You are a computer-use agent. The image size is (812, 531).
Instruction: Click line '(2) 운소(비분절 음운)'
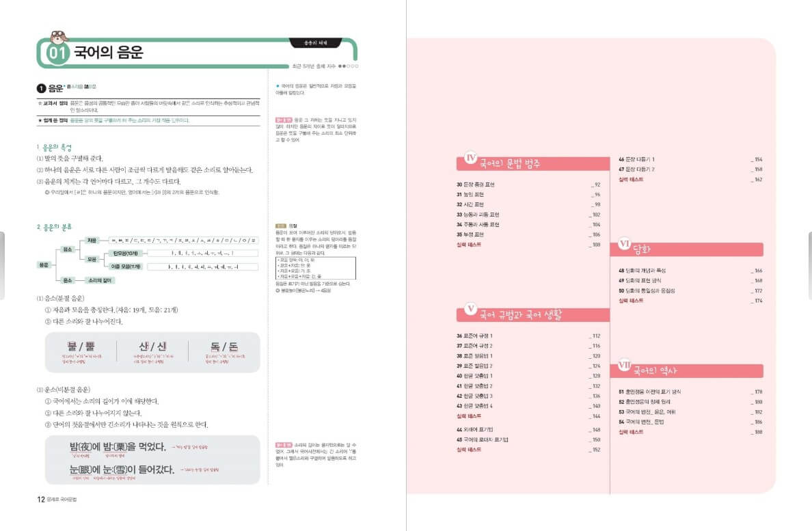[x=63, y=389]
